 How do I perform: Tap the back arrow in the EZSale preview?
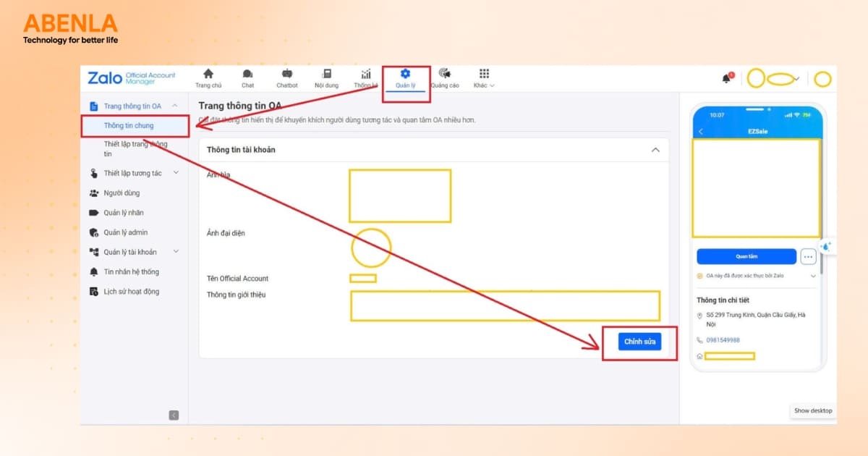pos(701,132)
